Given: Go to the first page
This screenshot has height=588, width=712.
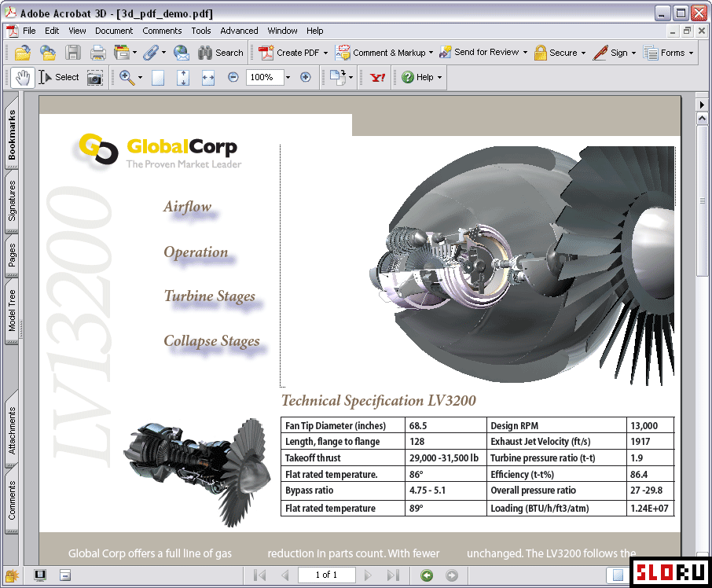Looking at the screenshot, I should click(x=260, y=575).
